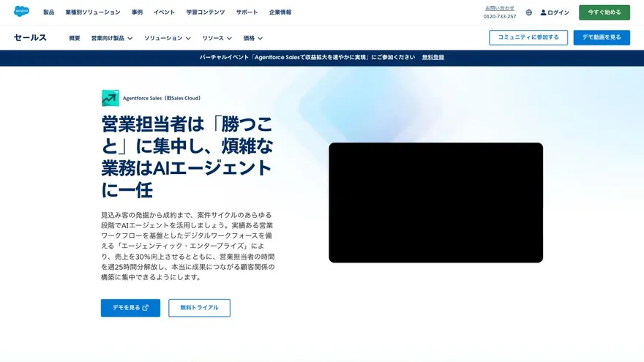The width and height of the screenshot is (644, 362).
Task: Open the 製品 menu
Action: (x=49, y=12)
